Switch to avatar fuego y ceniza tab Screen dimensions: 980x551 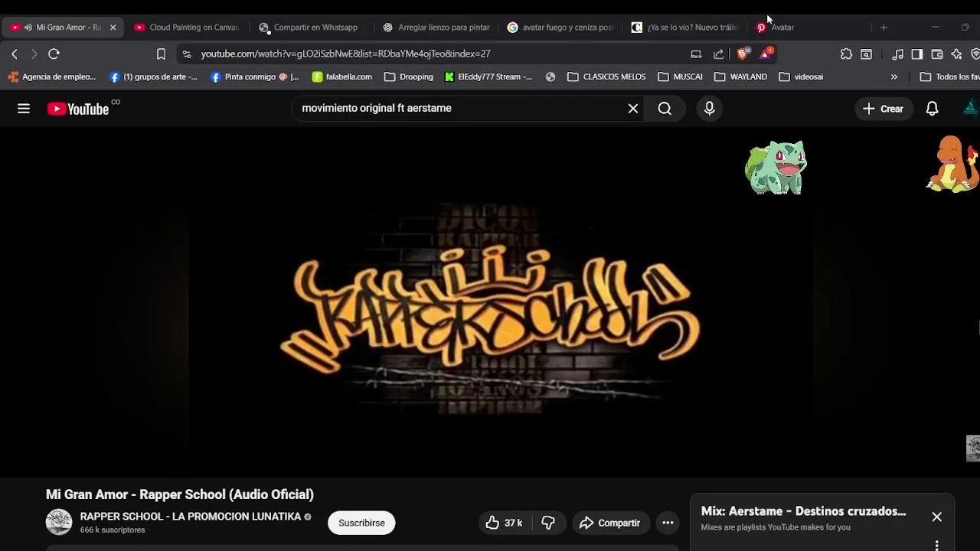(x=560, y=27)
